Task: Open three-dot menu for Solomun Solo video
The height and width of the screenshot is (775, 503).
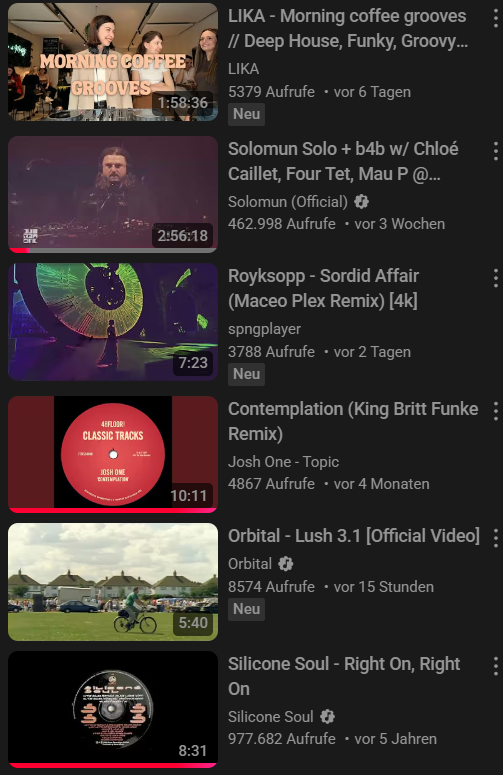Action: (496, 151)
